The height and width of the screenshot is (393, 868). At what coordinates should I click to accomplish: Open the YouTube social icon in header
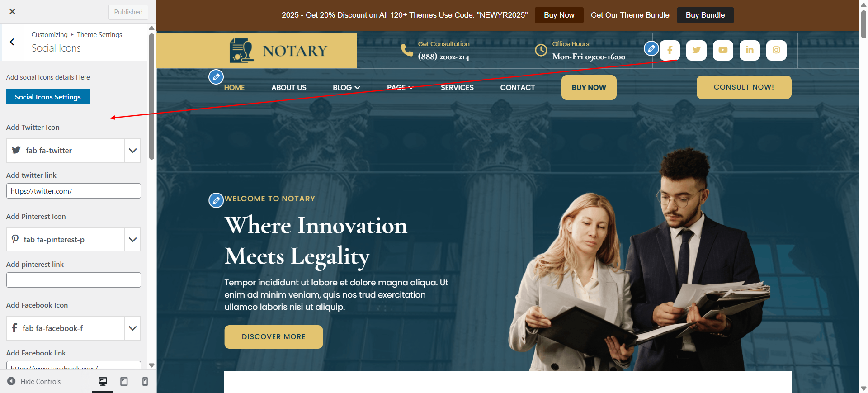723,50
